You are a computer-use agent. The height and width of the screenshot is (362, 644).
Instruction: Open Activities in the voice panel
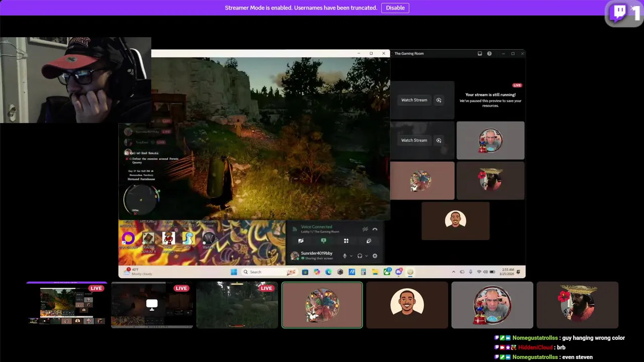click(346, 241)
